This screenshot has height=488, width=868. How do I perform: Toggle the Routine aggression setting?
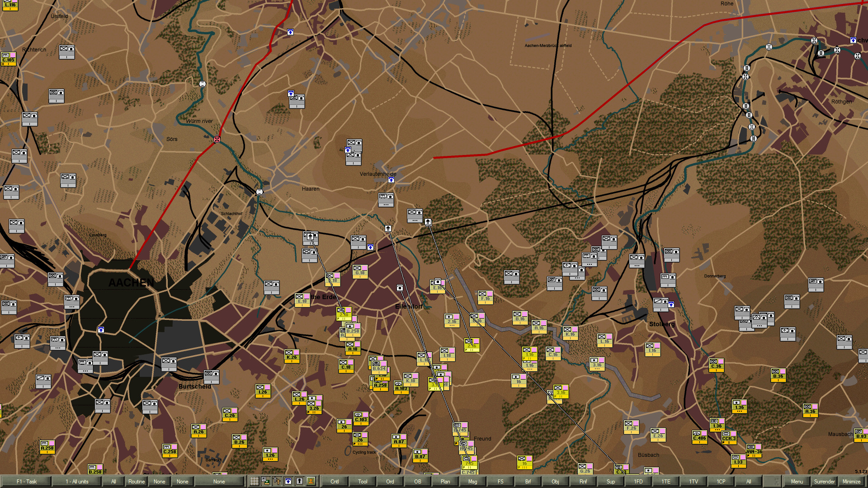click(x=136, y=482)
